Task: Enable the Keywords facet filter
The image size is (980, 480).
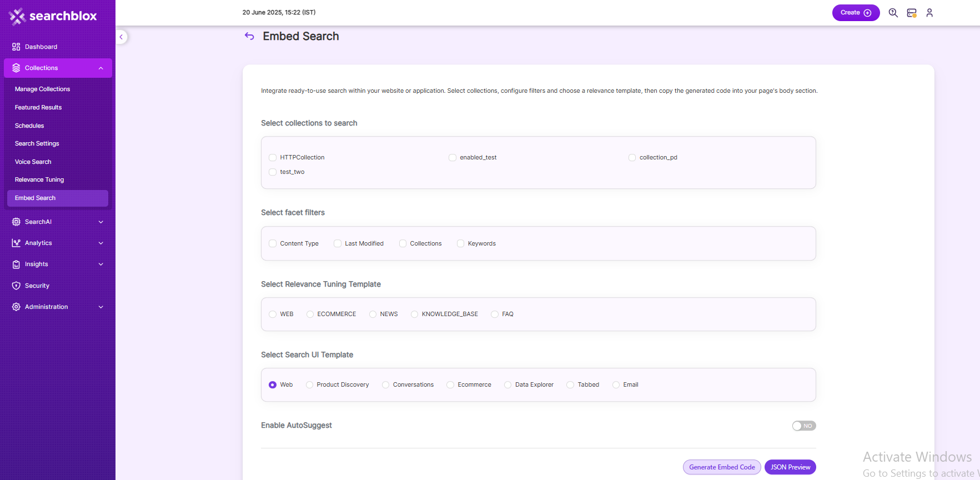Action: pos(460,243)
